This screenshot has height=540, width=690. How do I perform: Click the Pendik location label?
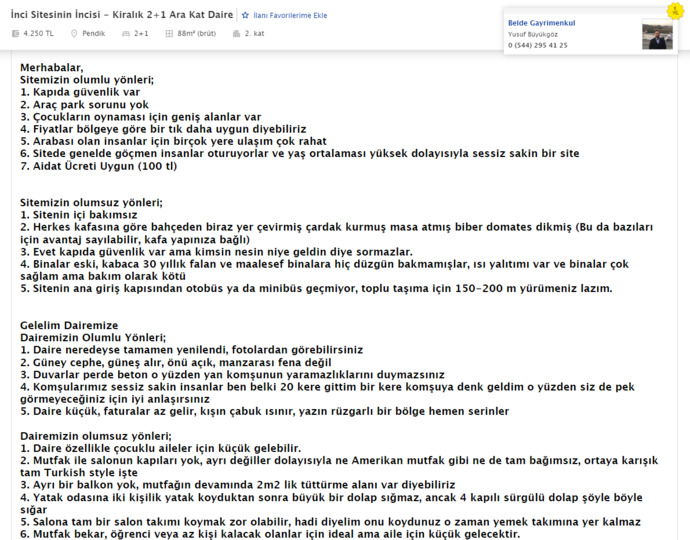[x=94, y=33]
